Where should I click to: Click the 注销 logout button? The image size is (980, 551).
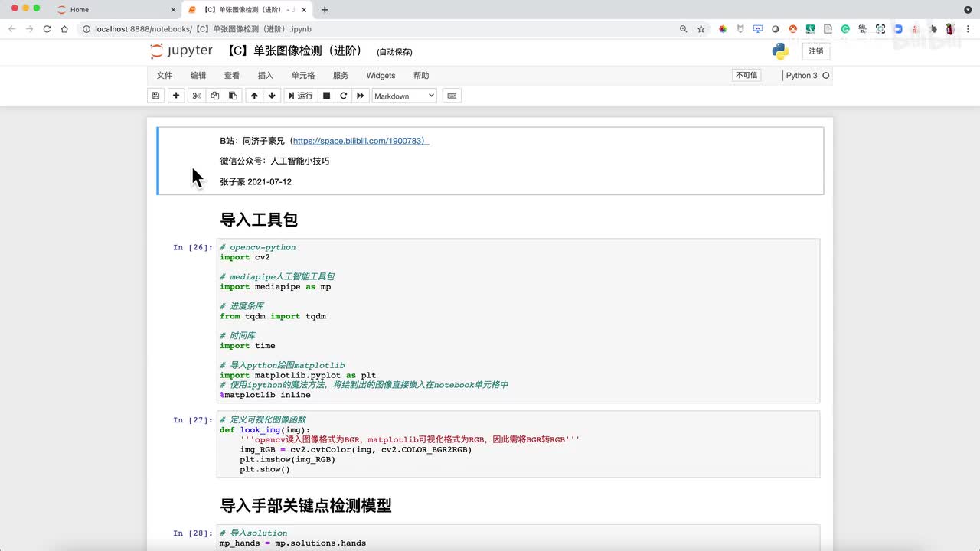point(816,51)
